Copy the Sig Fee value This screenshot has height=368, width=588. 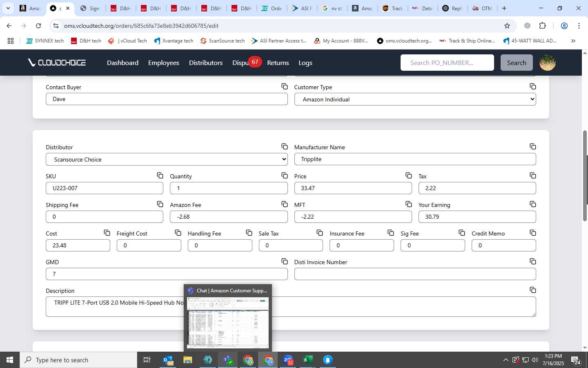(462, 233)
